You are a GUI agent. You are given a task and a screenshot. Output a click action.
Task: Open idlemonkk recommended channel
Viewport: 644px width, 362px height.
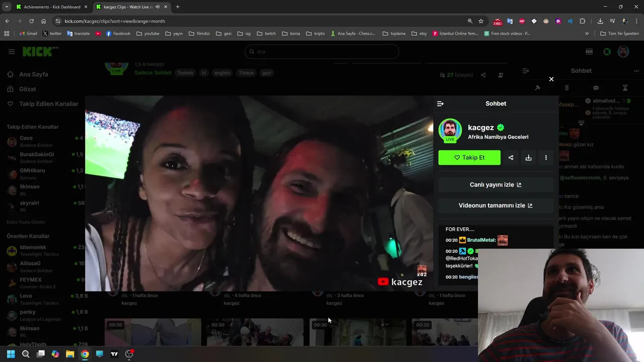(44, 250)
